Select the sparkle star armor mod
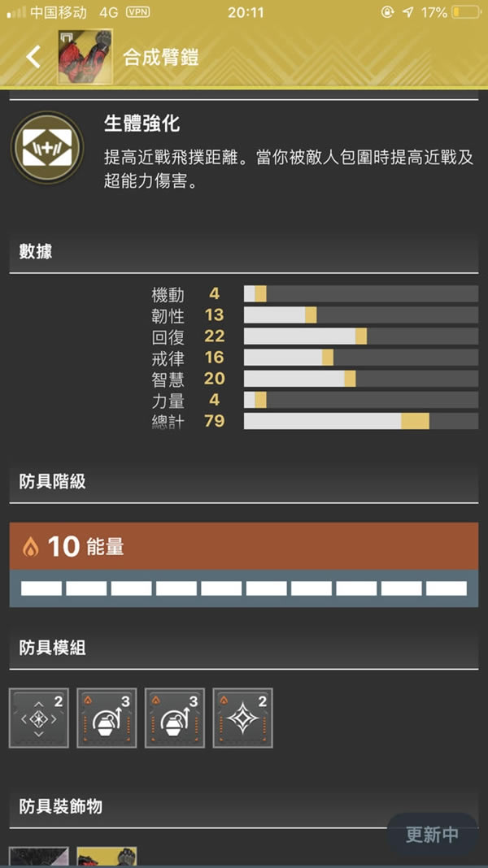The height and width of the screenshot is (868, 488). [x=242, y=718]
